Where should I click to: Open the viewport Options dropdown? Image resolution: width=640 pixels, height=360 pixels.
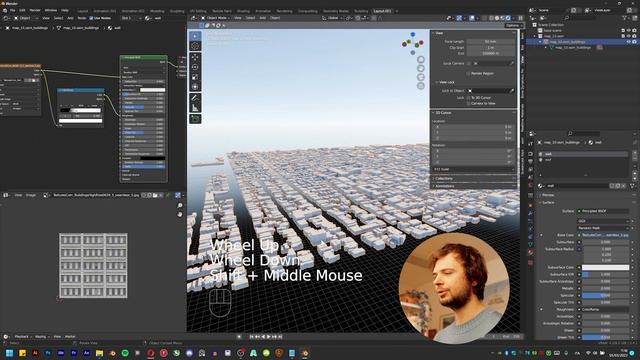(x=513, y=25)
